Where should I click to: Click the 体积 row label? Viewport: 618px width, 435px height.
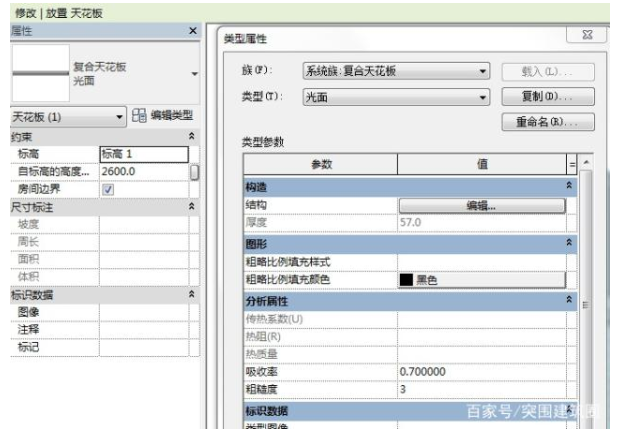point(28,276)
